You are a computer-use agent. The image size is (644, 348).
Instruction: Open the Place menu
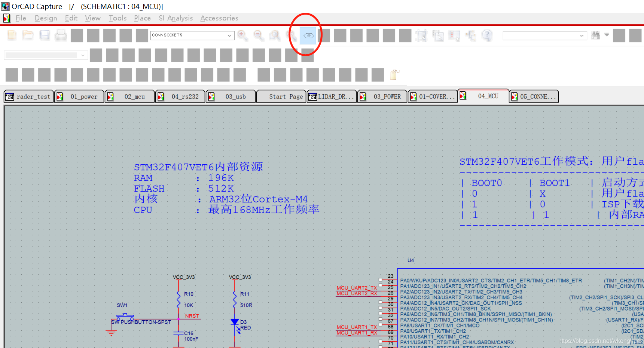click(x=142, y=18)
